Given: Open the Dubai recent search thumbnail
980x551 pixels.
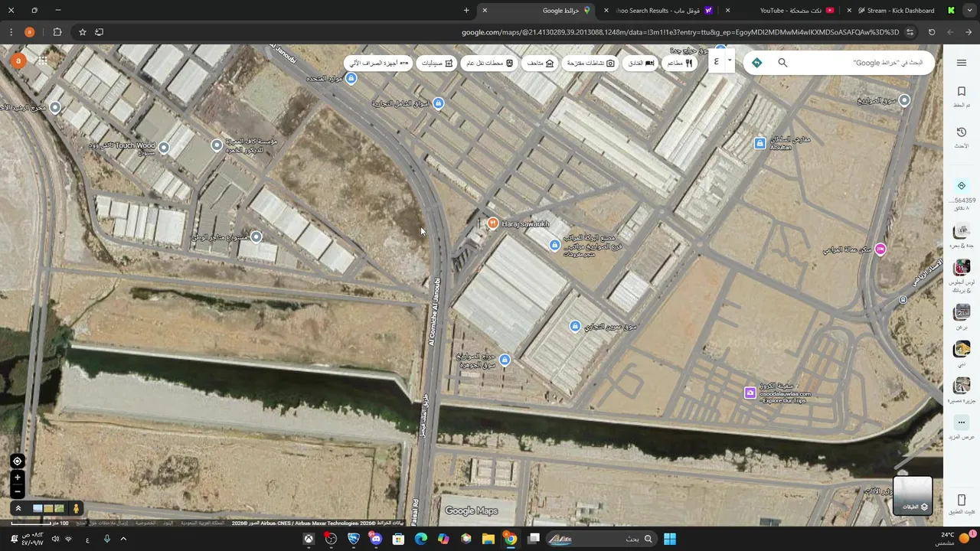Looking at the screenshot, I should [962, 350].
